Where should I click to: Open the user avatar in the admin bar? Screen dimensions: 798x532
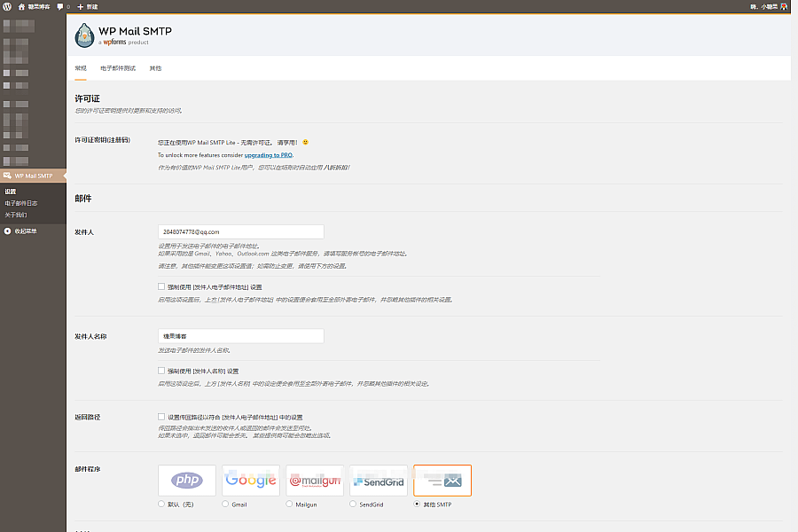785,6
